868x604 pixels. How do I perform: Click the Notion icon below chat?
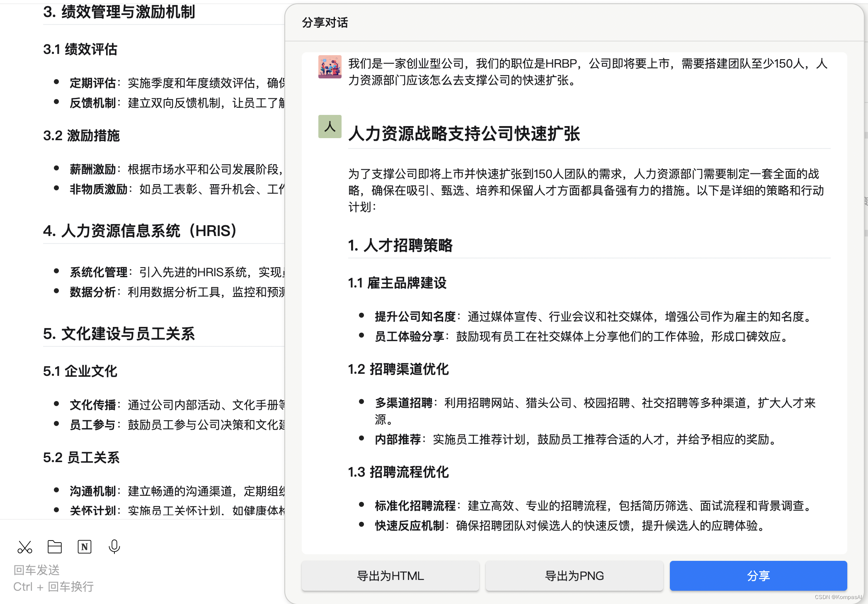click(85, 547)
